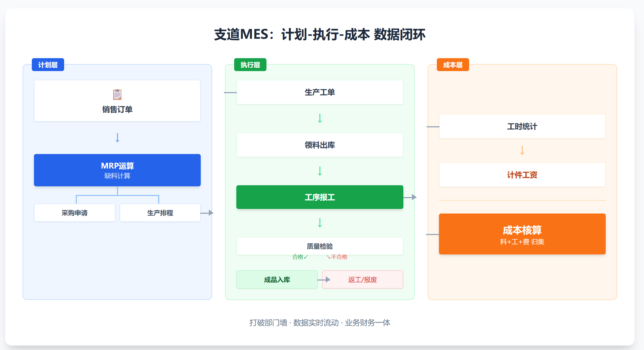Open the 质量检验 step

coord(320,246)
